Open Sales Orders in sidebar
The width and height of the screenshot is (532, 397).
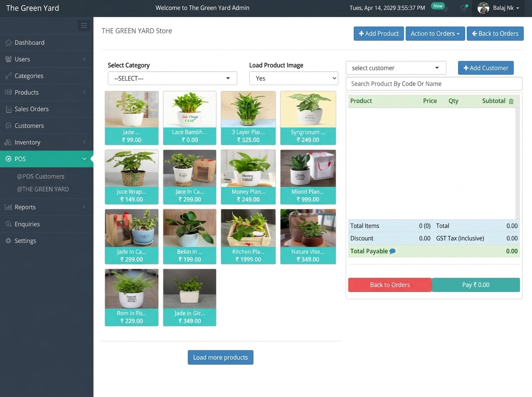point(31,109)
